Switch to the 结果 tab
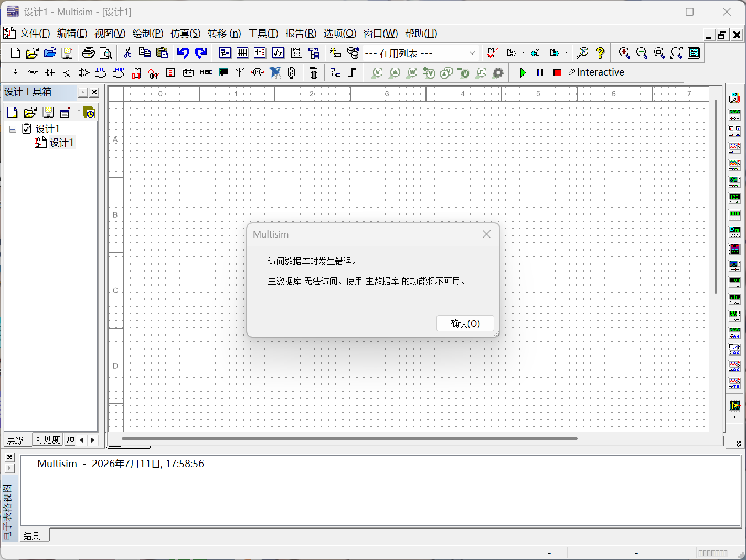 (32, 536)
